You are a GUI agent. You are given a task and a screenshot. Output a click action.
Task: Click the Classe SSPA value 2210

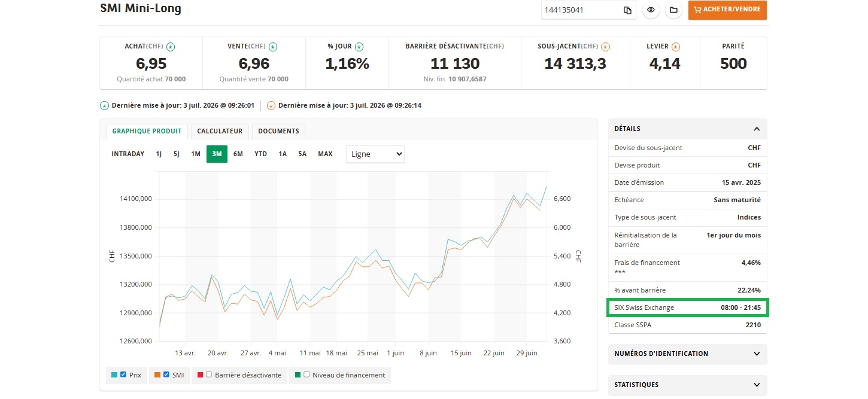(x=753, y=325)
